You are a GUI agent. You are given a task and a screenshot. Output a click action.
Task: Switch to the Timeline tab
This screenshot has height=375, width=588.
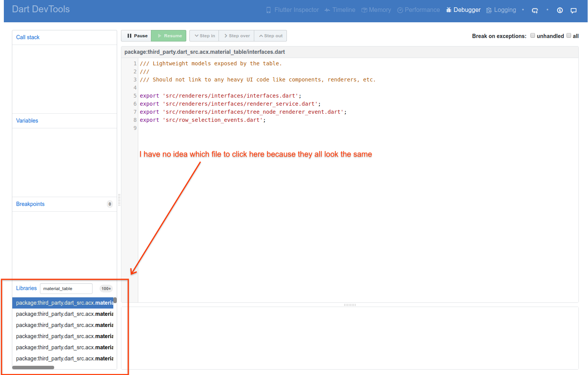click(x=340, y=10)
